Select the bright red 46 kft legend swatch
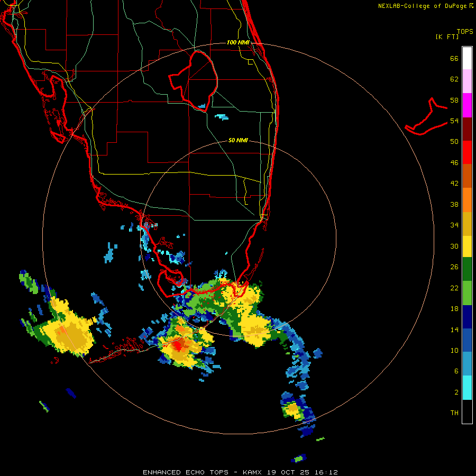 pos(467,152)
